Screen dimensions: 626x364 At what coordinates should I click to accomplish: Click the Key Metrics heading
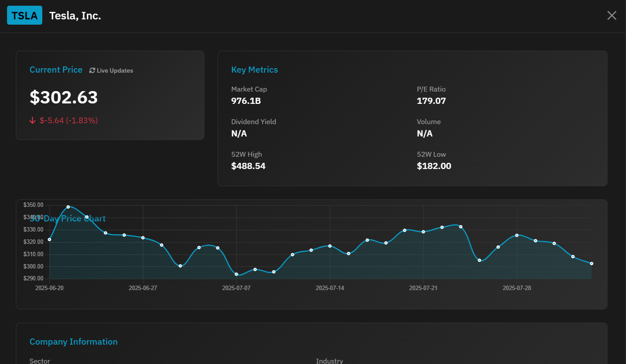255,70
